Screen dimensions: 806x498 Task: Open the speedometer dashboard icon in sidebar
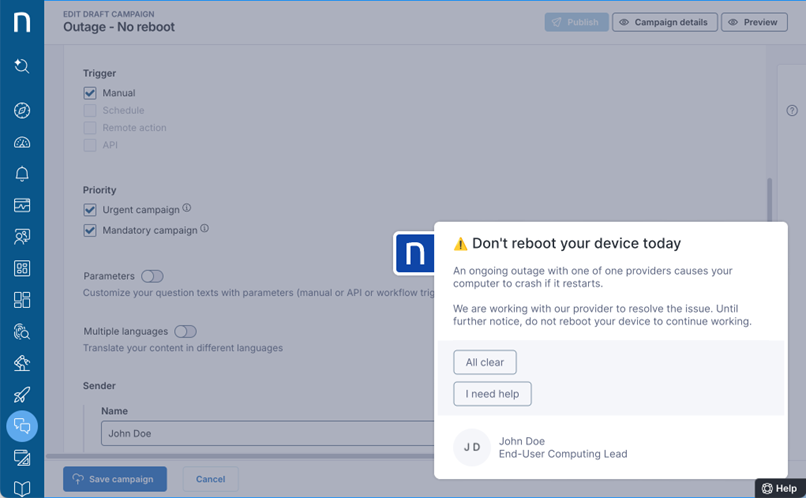[21, 142]
